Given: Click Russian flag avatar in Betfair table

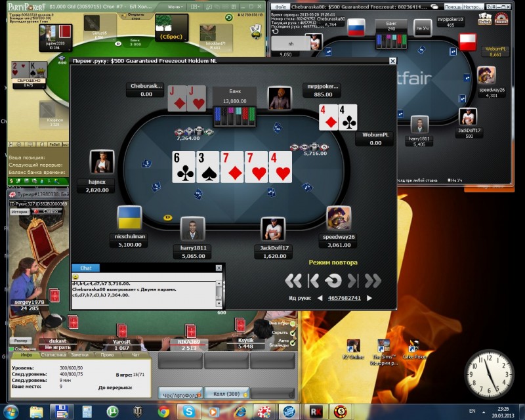Looking at the screenshot, I should pyautogui.click(x=356, y=27).
